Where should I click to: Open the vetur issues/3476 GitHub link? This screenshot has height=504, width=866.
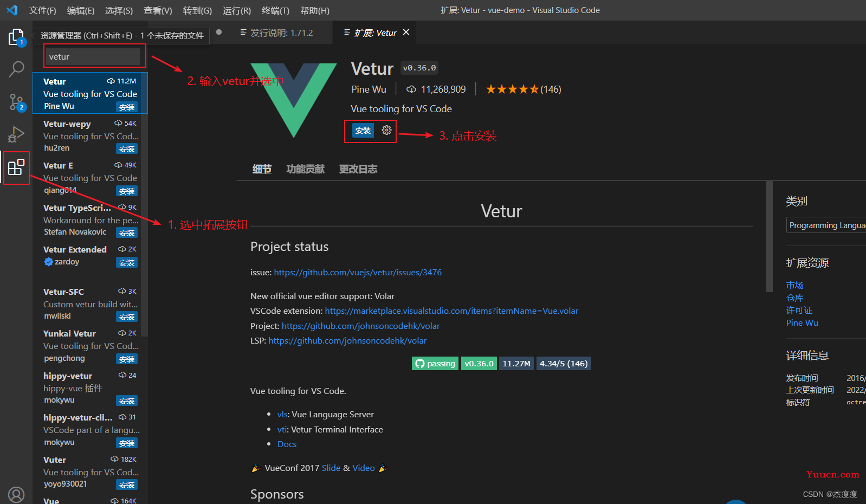tap(358, 272)
